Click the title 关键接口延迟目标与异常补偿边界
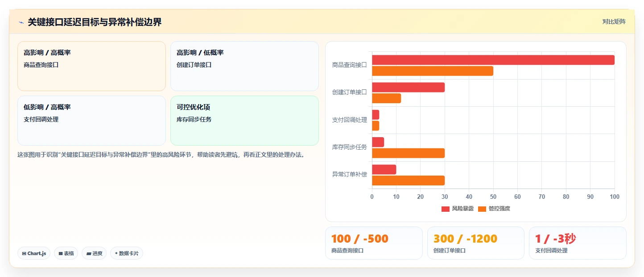 click(95, 22)
